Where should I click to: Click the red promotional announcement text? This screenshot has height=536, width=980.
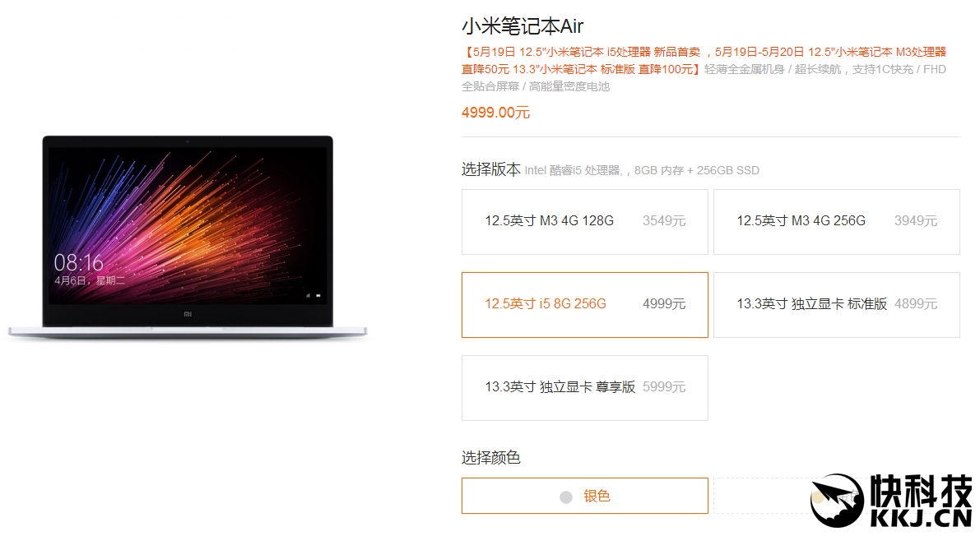point(704,61)
